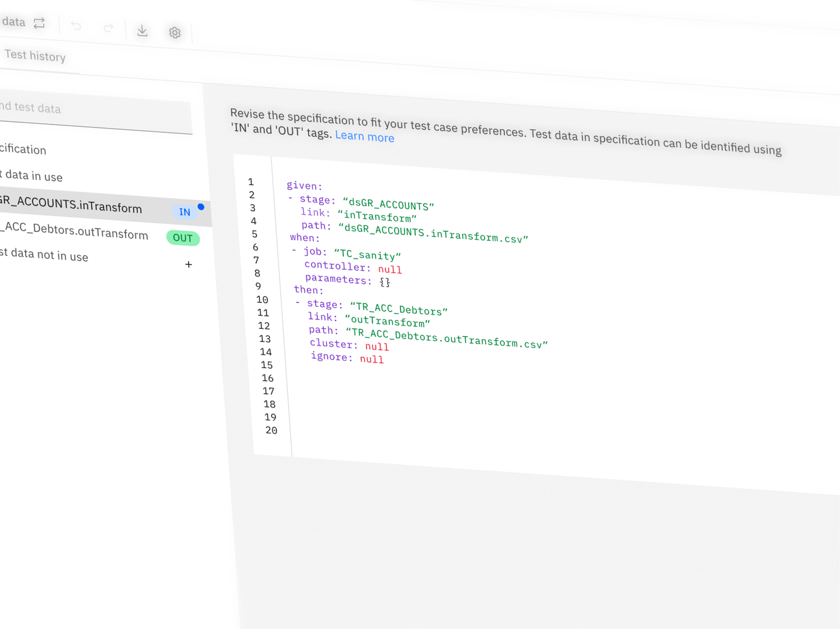The image size is (840, 630).
Task: Click the blue unsaved indicator dot
Action: coord(201,207)
